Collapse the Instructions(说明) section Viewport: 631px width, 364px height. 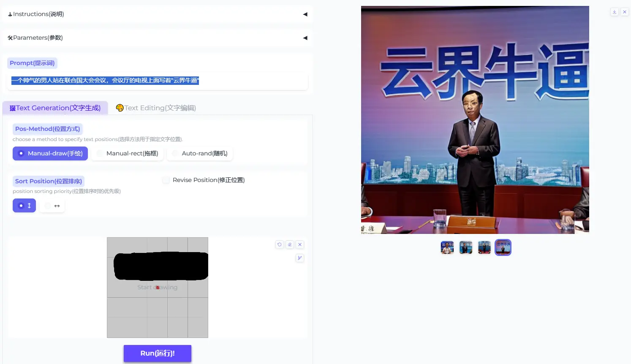click(x=157, y=14)
